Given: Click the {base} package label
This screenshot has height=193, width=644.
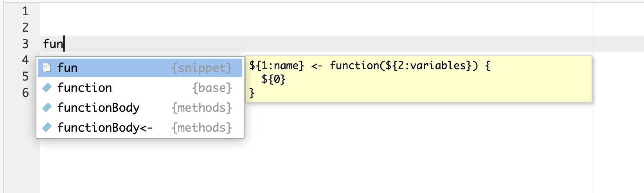Looking at the screenshot, I should click(x=212, y=88).
